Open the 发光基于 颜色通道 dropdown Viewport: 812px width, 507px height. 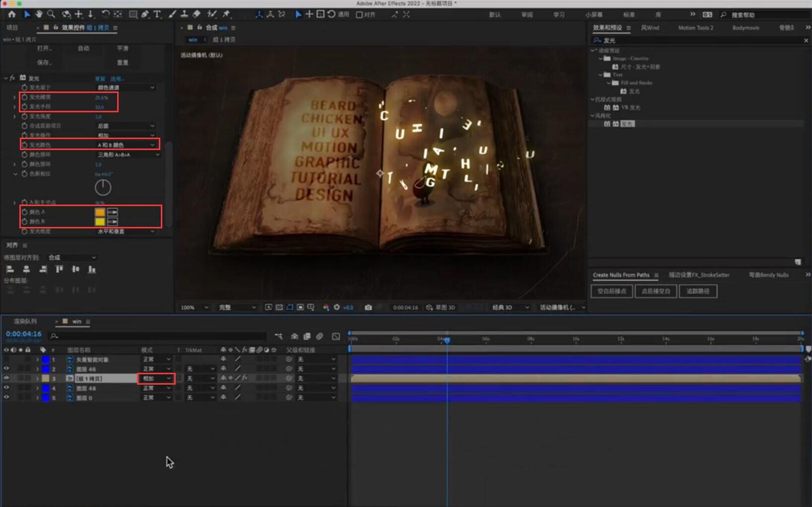tap(126, 87)
